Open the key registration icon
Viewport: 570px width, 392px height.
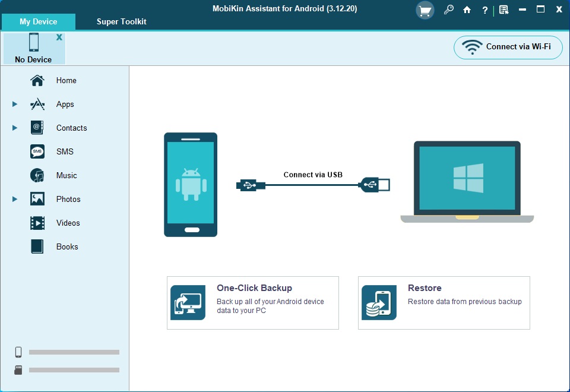[449, 10]
